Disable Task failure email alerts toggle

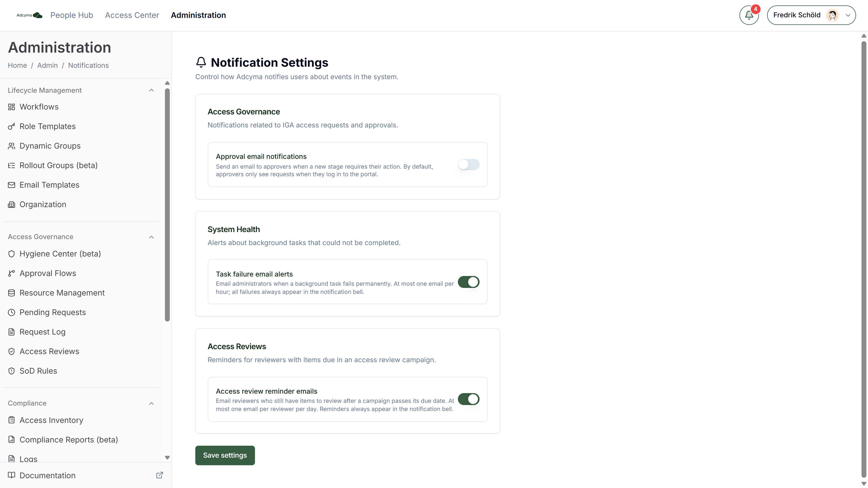[468, 282]
